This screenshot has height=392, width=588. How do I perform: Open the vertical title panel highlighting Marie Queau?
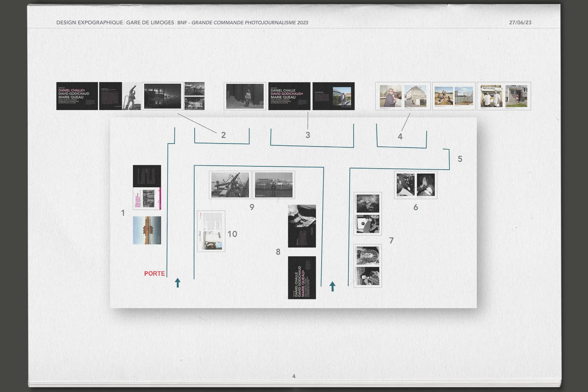pyautogui.click(x=302, y=278)
